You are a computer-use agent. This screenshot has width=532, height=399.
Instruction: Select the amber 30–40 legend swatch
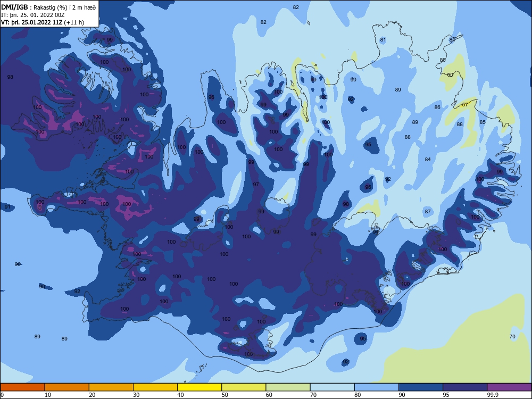pos(155,387)
